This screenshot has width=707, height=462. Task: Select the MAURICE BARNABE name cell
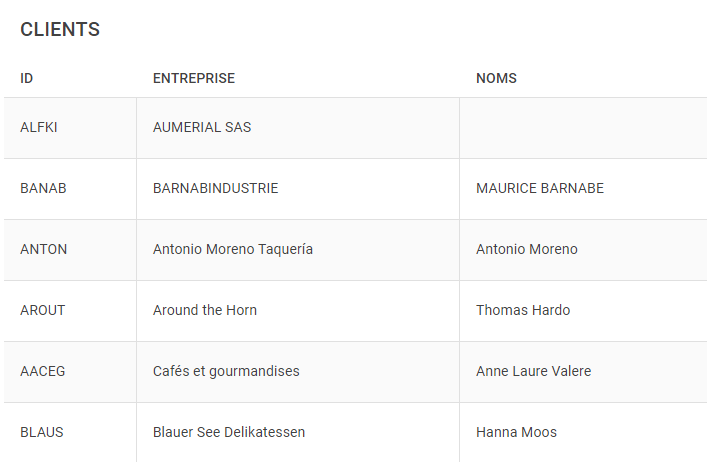pos(540,189)
